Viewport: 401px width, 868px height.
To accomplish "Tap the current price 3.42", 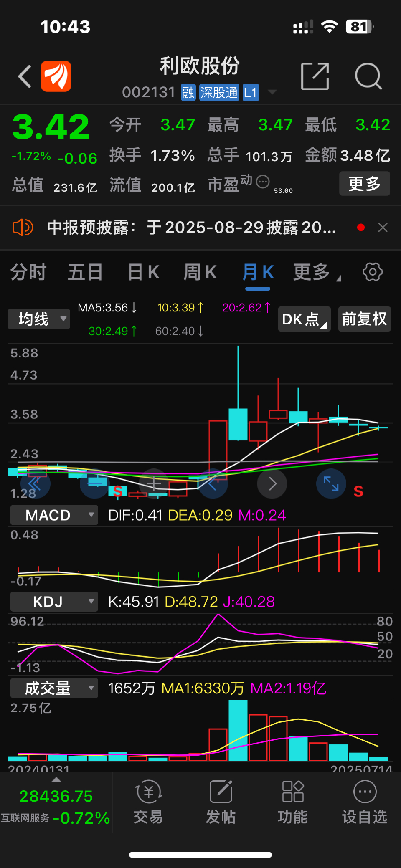I will click(51, 127).
